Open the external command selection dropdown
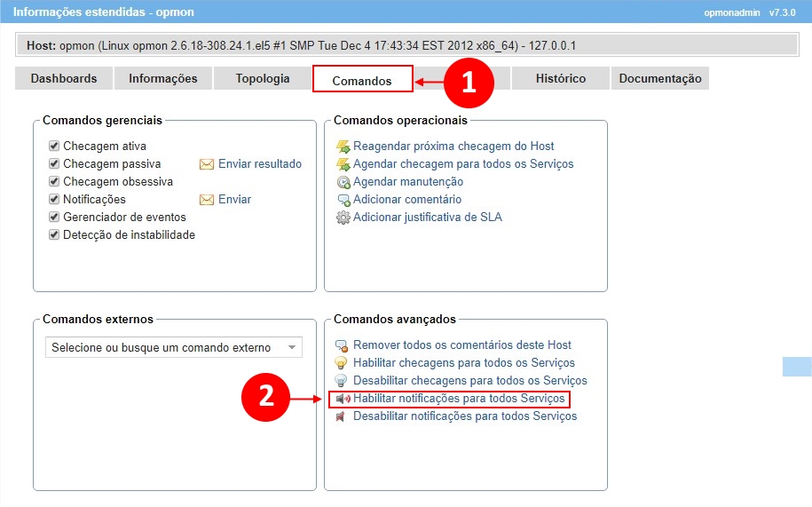This screenshot has height=507, width=812. pos(173,348)
